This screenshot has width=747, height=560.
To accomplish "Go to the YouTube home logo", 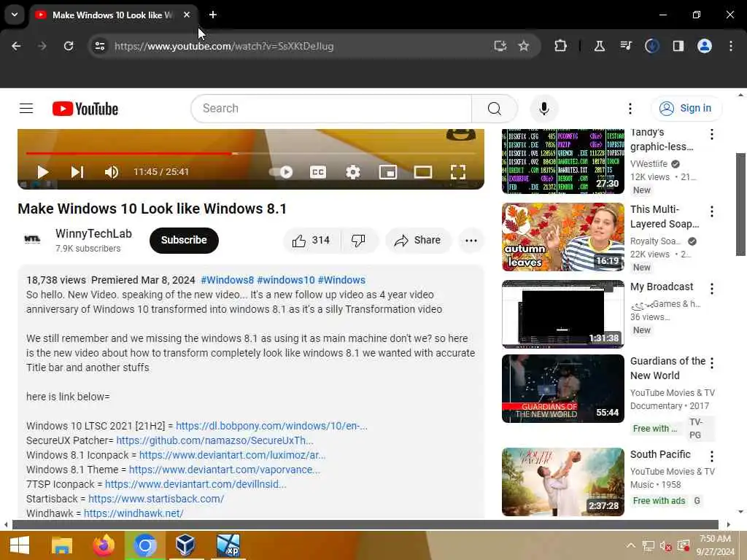I will [x=85, y=109].
